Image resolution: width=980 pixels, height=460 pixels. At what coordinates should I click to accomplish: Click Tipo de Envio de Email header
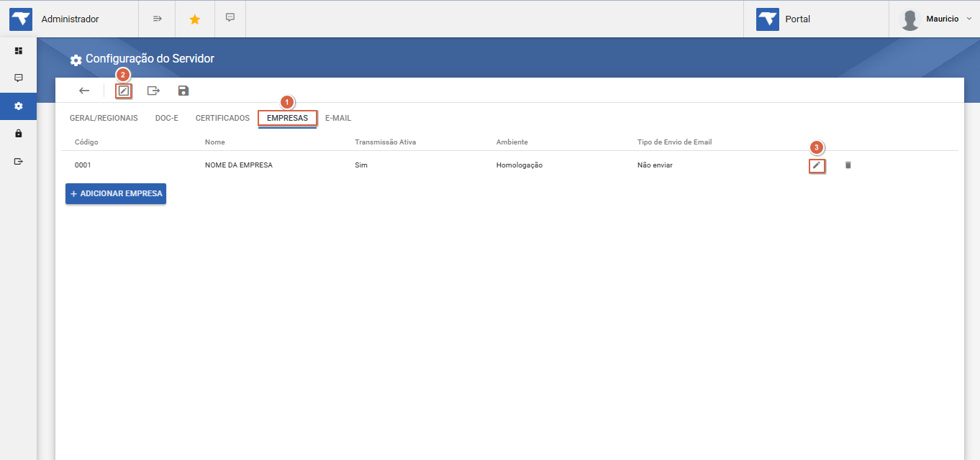(x=674, y=142)
